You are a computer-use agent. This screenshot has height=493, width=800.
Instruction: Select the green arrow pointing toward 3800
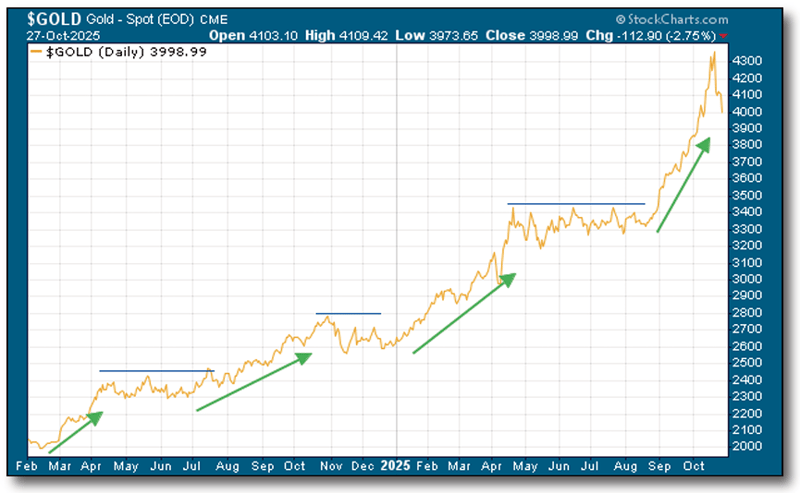(x=684, y=185)
